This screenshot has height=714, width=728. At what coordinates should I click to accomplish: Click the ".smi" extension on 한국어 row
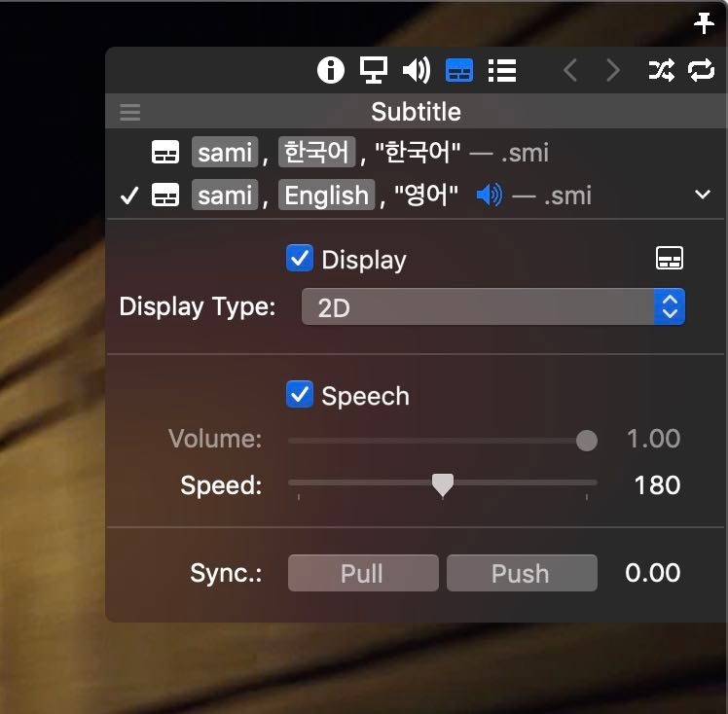point(526,153)
